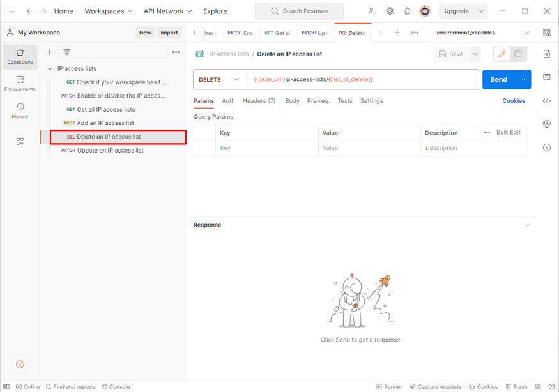
Task: Switch to the edit mode pencil toggle
Action: (x=502, y=54)
